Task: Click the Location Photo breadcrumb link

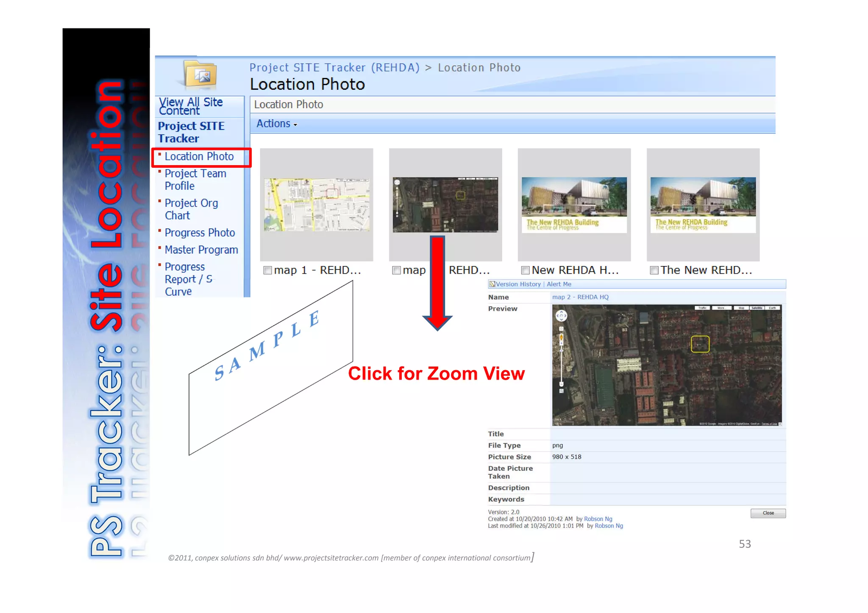Action: (479, 68)
